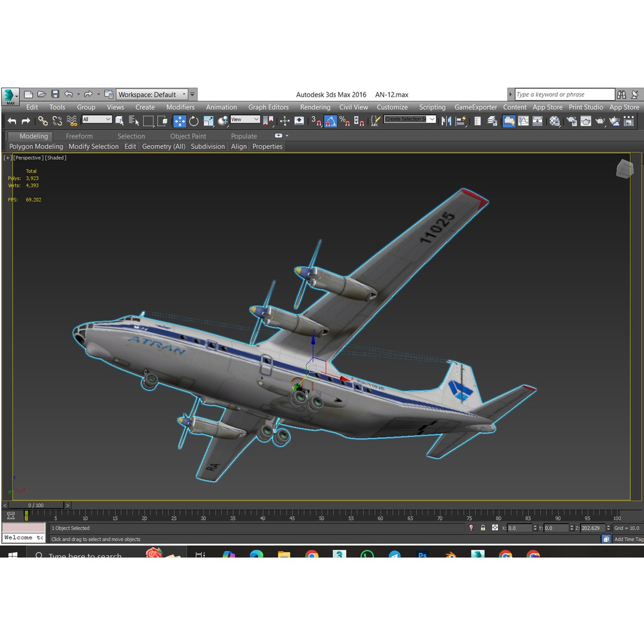Open the Rendering menu
Viewport: 644px width, 644px height.
click(315, 107)
